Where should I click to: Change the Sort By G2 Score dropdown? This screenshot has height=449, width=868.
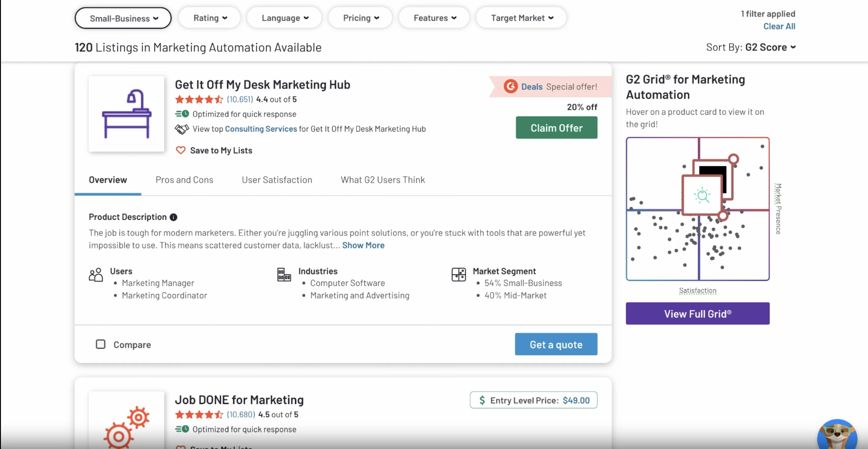[x=770, y=47]
